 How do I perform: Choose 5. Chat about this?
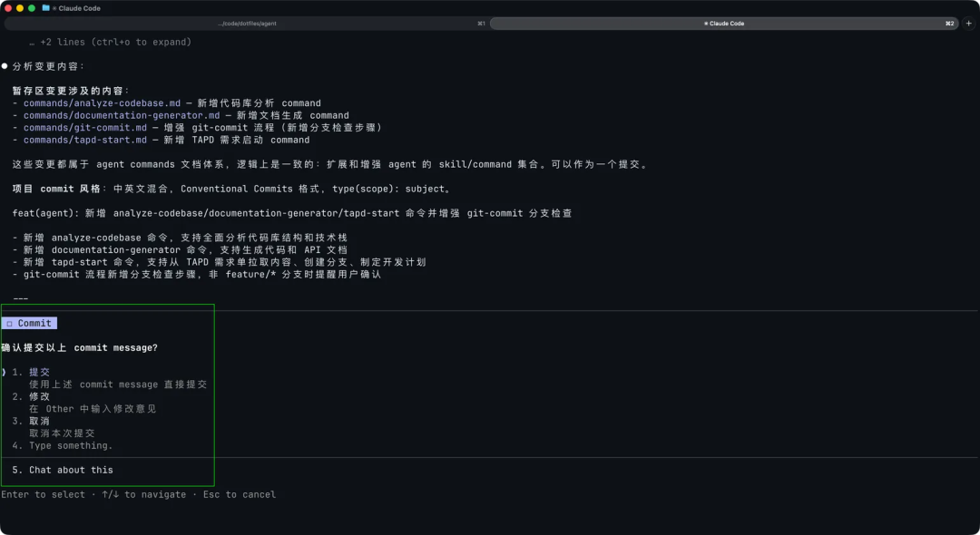pos(62,470)
